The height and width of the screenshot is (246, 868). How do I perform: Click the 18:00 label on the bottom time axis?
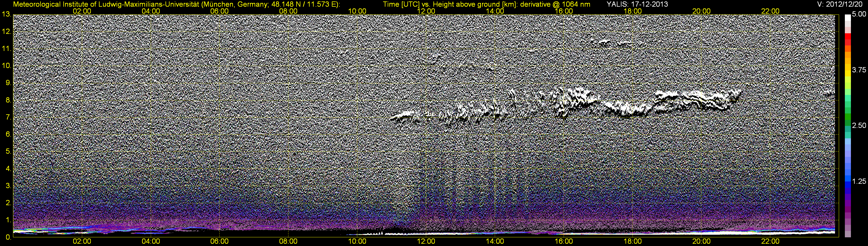(633, 242)
